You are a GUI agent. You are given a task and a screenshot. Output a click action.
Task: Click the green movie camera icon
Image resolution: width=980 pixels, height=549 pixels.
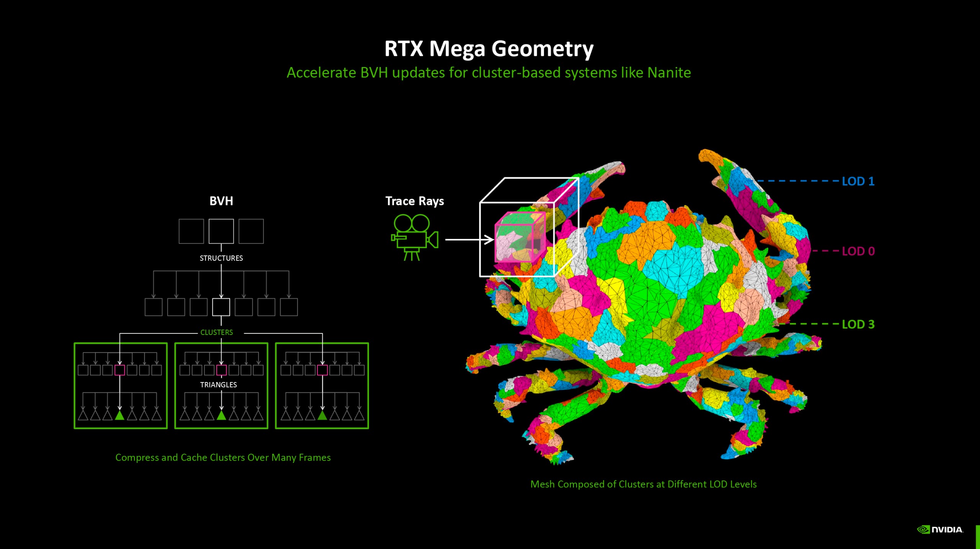415,237
